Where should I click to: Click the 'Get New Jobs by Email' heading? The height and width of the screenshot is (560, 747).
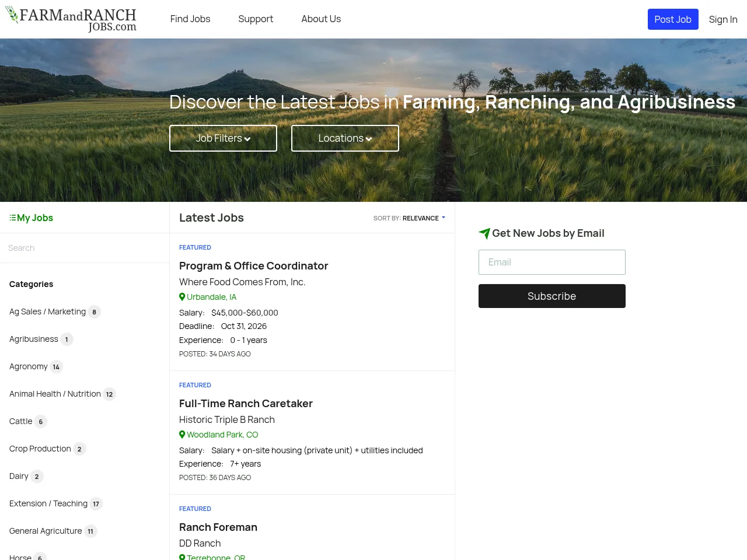pyautogui.click(x=548, y=233)
